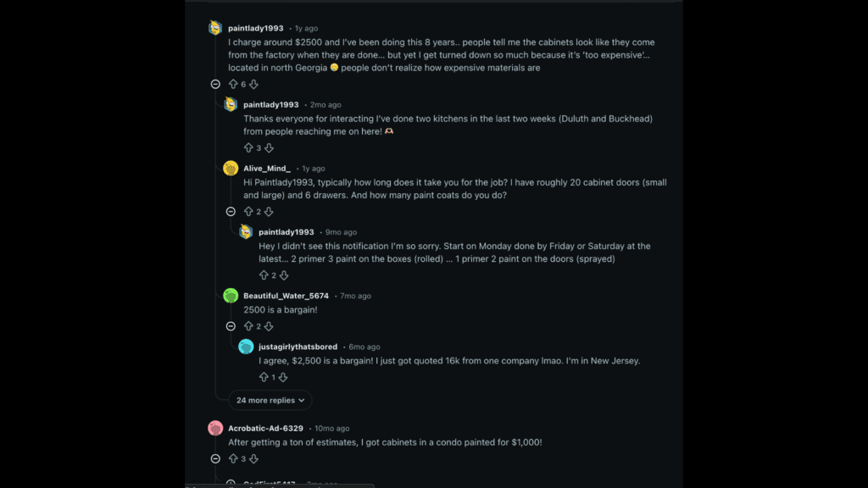Upvote Acrobatic-Ad-6329's comment

232,458
